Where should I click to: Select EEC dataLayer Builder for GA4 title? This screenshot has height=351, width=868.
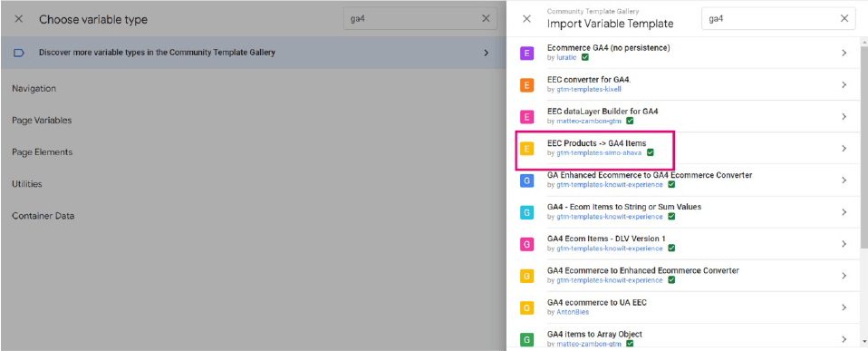(603, 112)
